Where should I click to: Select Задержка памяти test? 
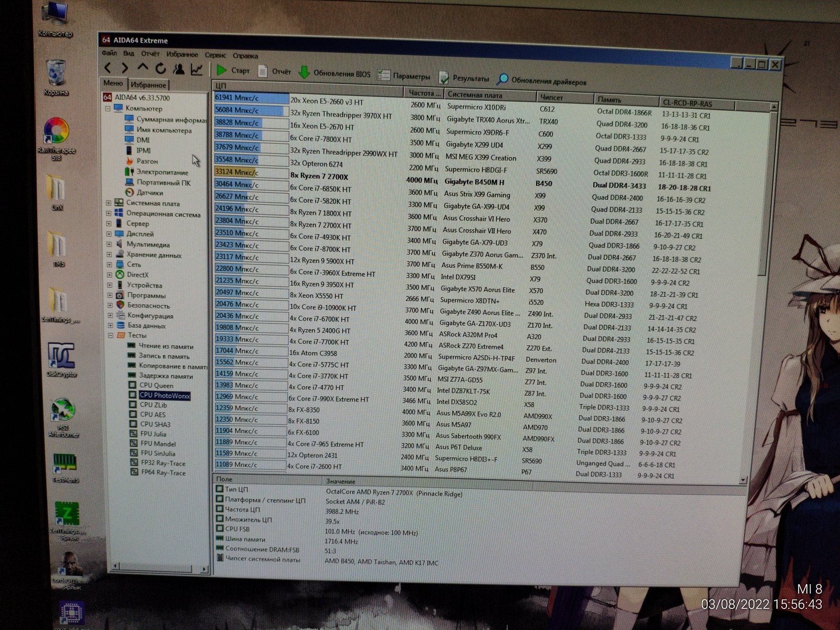[161, 376]
